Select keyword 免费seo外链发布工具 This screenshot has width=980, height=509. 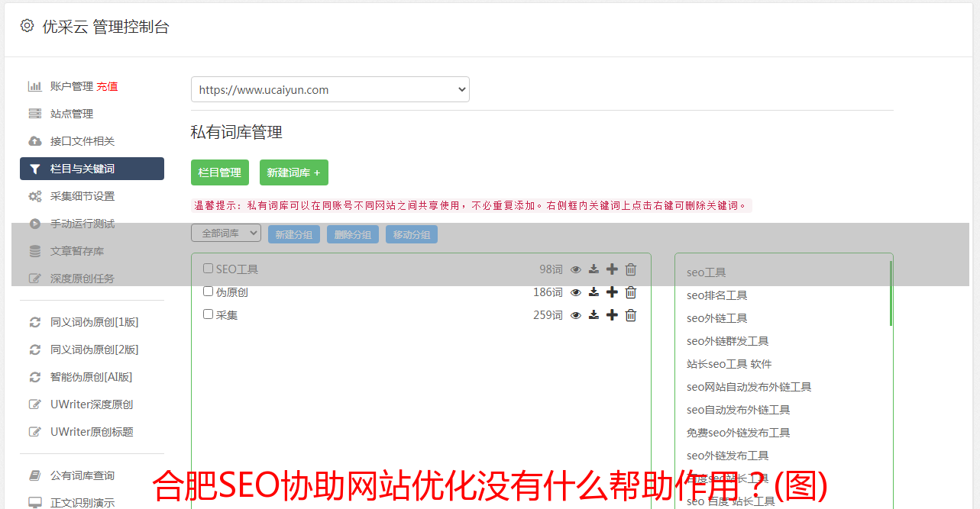pyautogui.click(x=738, y=433)
